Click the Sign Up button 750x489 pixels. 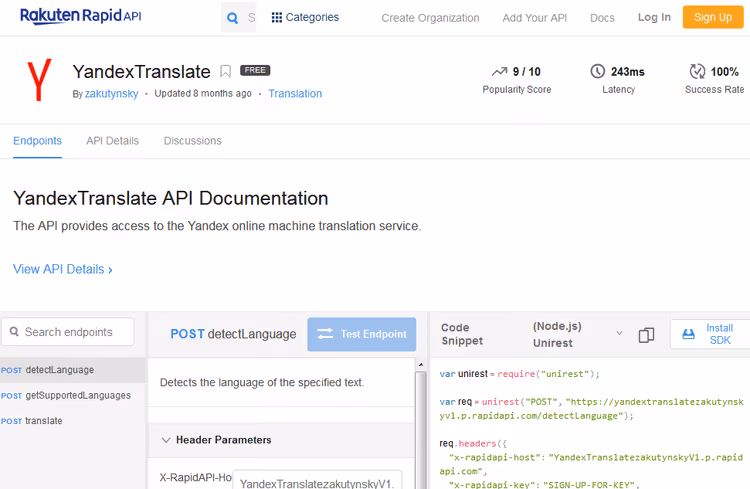(x=713, y=17)
